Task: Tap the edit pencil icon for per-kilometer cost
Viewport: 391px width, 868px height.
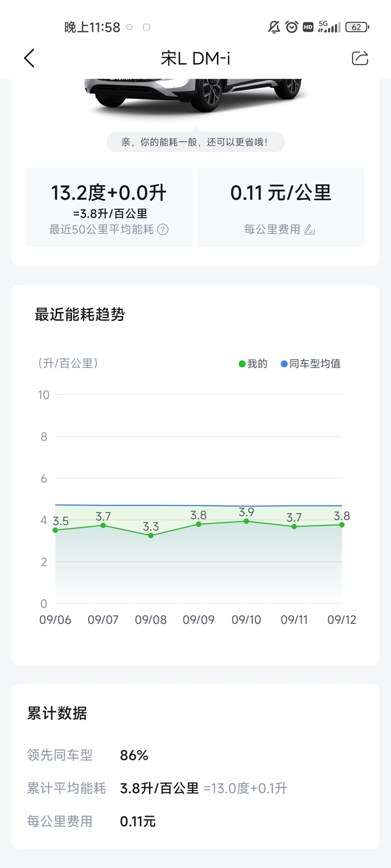Action: (x=310, y=230)
